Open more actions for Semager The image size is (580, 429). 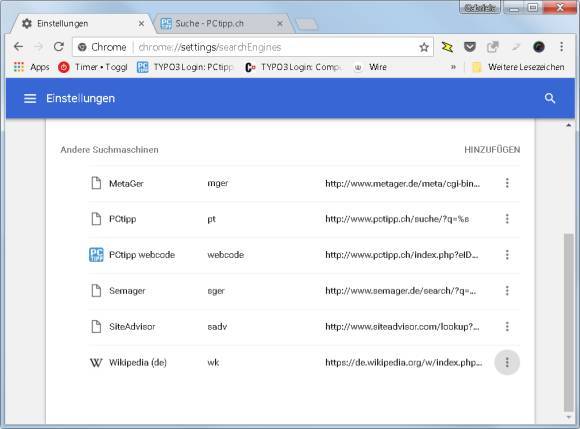[x=507, y=291]
